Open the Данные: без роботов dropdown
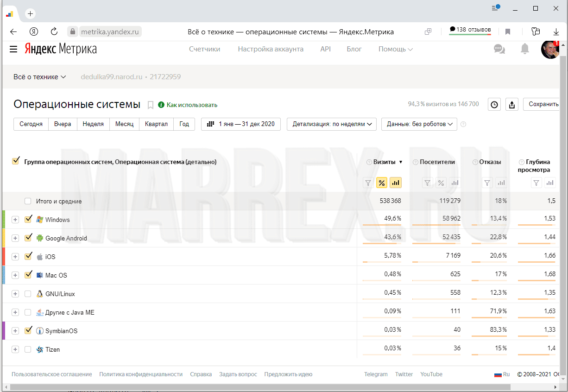The width and height of the screenshot is (568, 392). (x=419, y=124)
